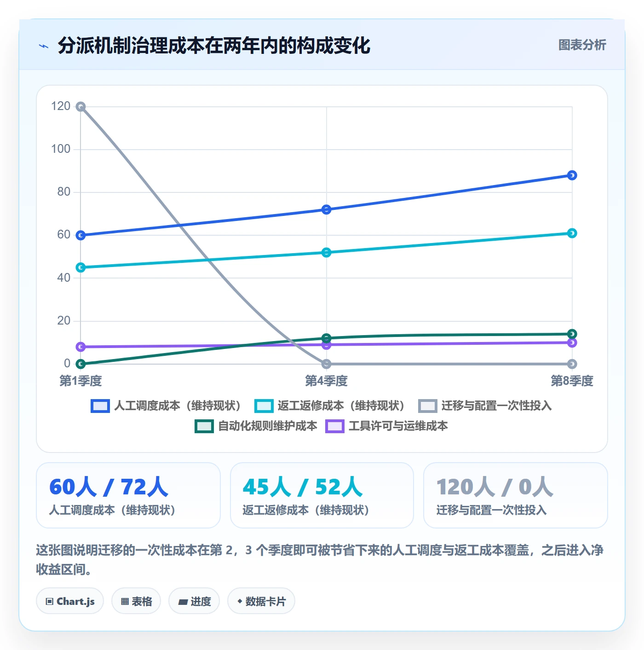Click the 第1季度 axis label
Viewport: 644px width, 650px height.
click(x=80, y=381)
